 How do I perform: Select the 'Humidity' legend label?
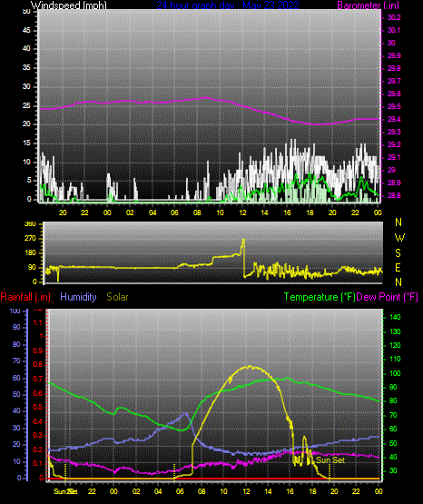(x=78, y=297)
